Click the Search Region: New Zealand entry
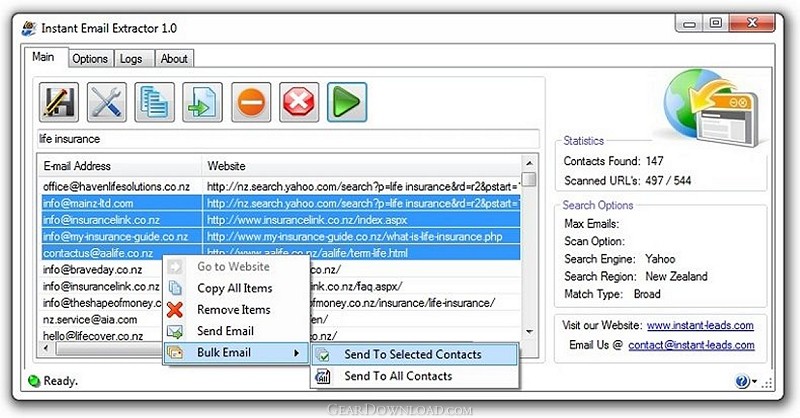Image resolution: width=800 pixels, height=418 pixels. pos(636,276)
